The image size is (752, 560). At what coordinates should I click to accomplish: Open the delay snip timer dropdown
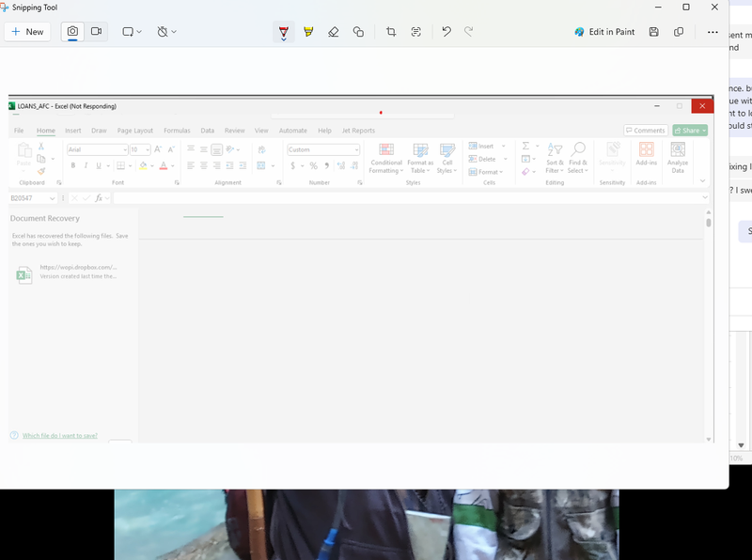click(166, 32)
